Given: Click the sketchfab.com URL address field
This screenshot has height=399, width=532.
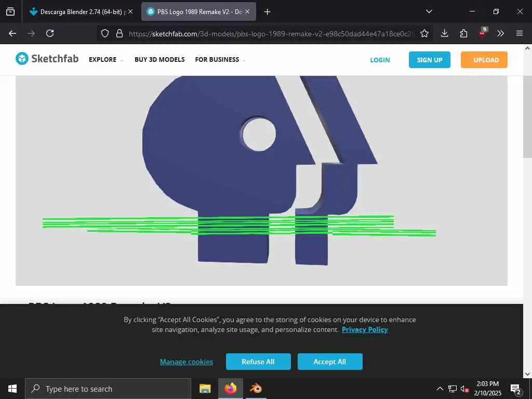Looking at the screenshot, I should coord(271,34).
